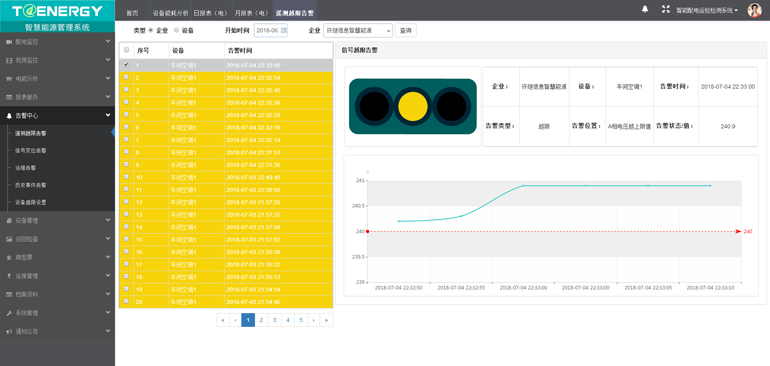Click the T@ENERGY logo
This screenshot has width=770, height=366.
coord(57,11)
